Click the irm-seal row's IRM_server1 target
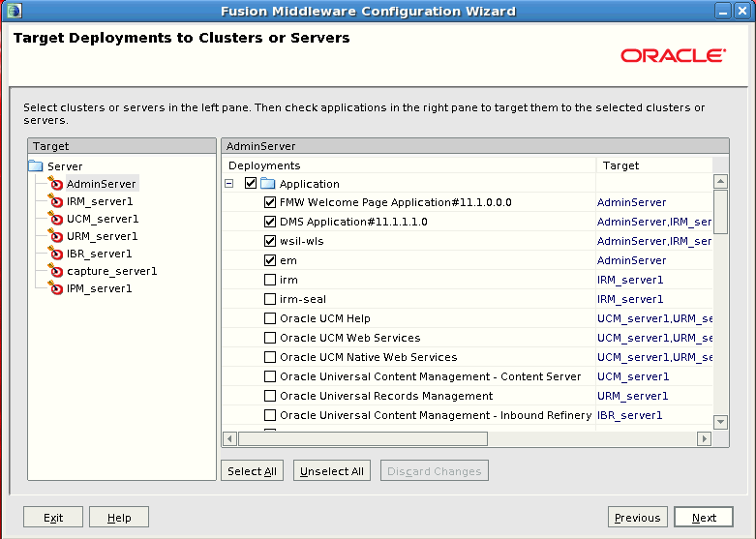Viewport: 756px width, 539px height. (x=630, y=299)
